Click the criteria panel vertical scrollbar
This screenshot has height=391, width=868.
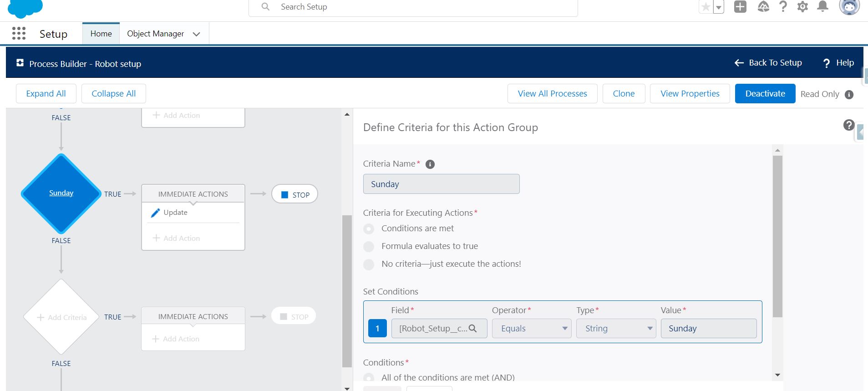click(777, 236)
